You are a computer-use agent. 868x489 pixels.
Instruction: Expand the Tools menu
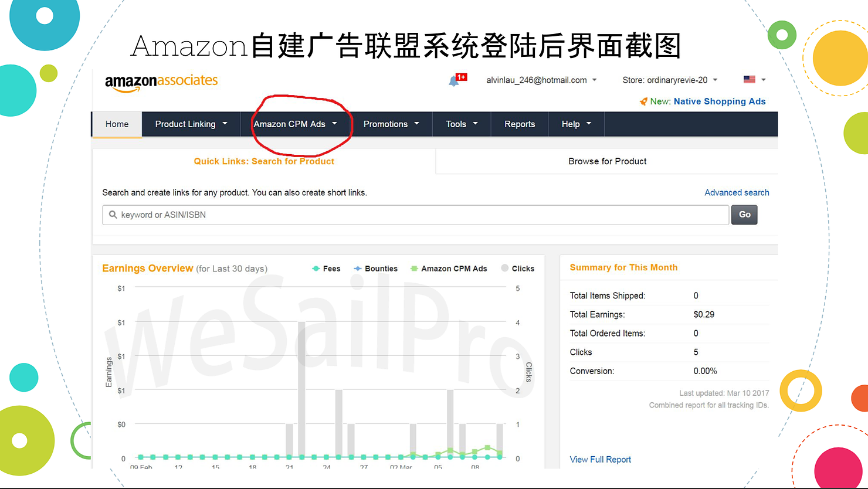[x=462, y=124]
